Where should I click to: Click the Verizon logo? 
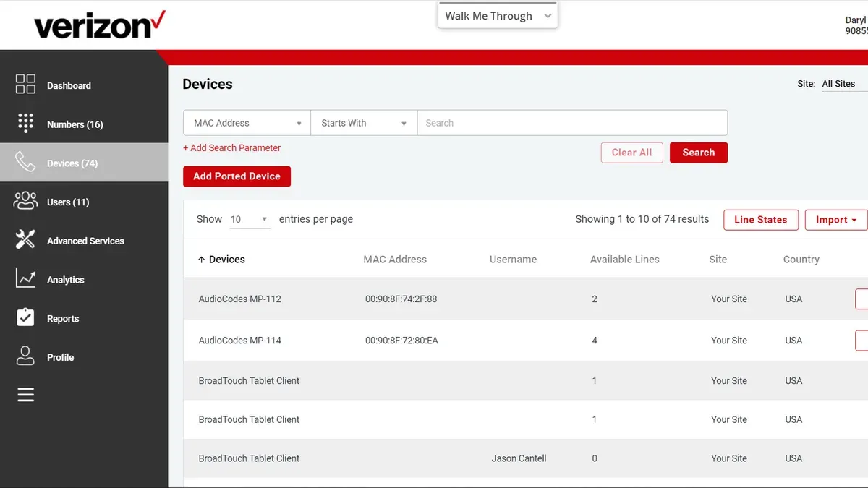(x=100, y=25)
